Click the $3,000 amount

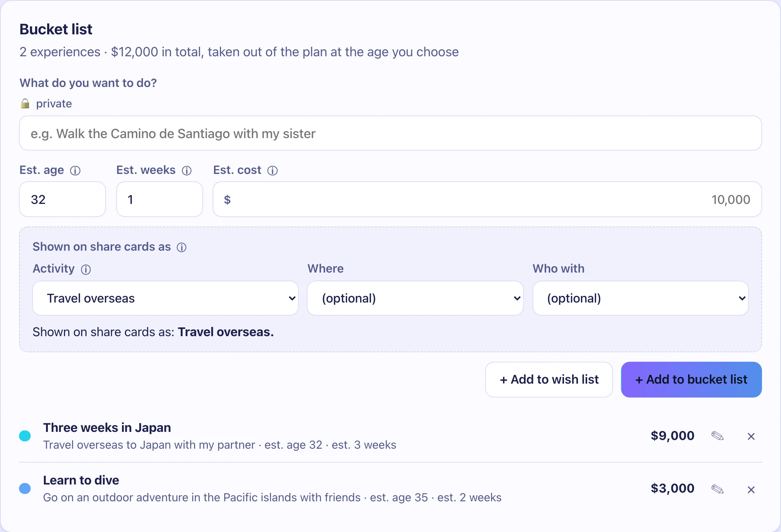[x=673, y=488]
